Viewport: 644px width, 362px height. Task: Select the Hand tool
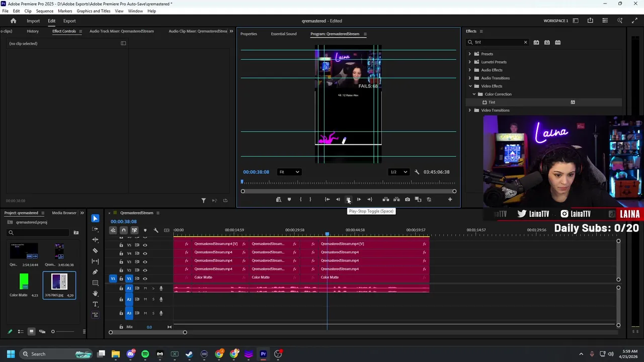click(95, 293)
